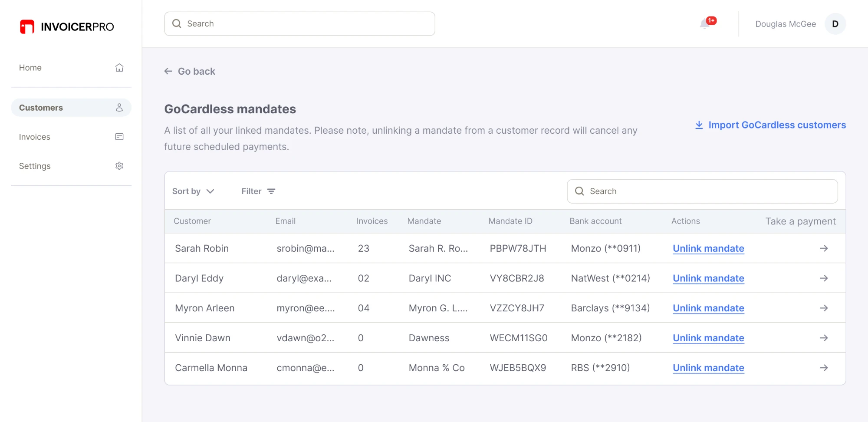
Task: Click the table search magnifier icon
Action: pos(579,191)
